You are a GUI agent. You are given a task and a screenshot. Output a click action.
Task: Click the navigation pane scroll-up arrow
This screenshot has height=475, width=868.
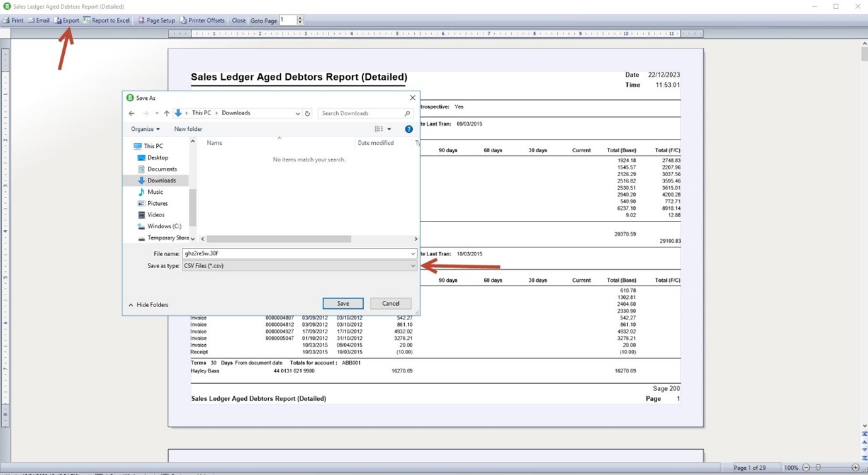pos(193,142)
